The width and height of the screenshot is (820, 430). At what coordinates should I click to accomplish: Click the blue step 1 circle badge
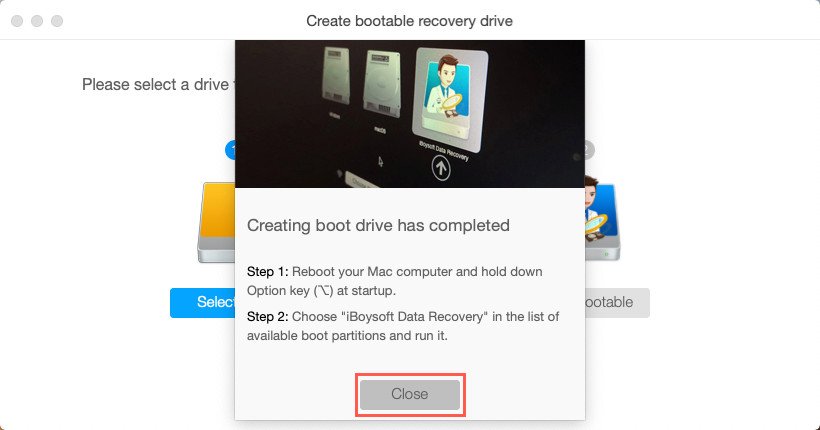pyautogui.click(x=230, y=150)
